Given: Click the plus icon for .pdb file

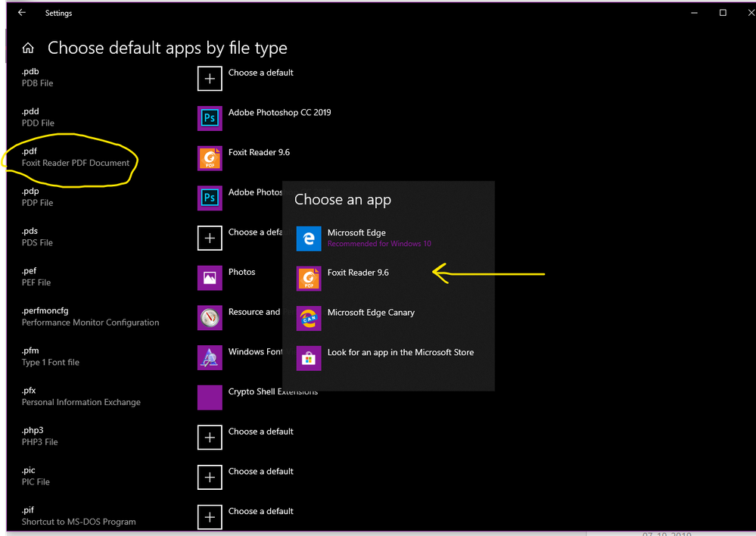Looking at the screenshot, I should click(x=210, y=79).
